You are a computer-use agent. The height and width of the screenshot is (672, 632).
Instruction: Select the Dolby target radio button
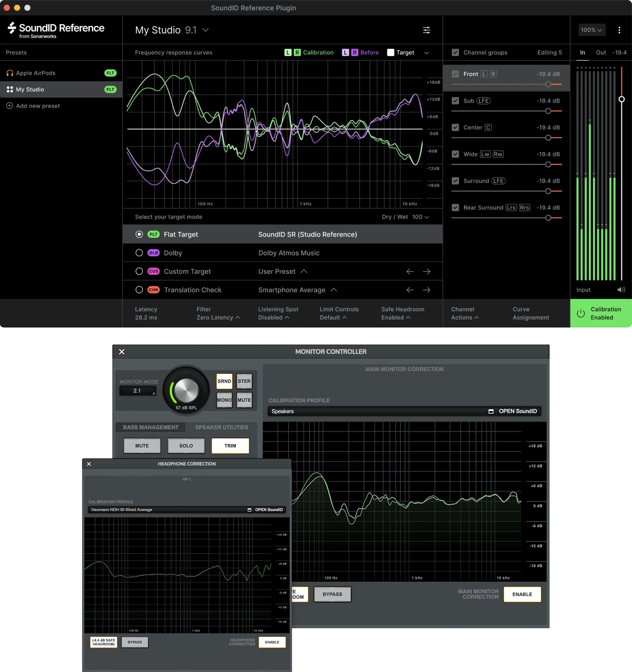point(139,253)
